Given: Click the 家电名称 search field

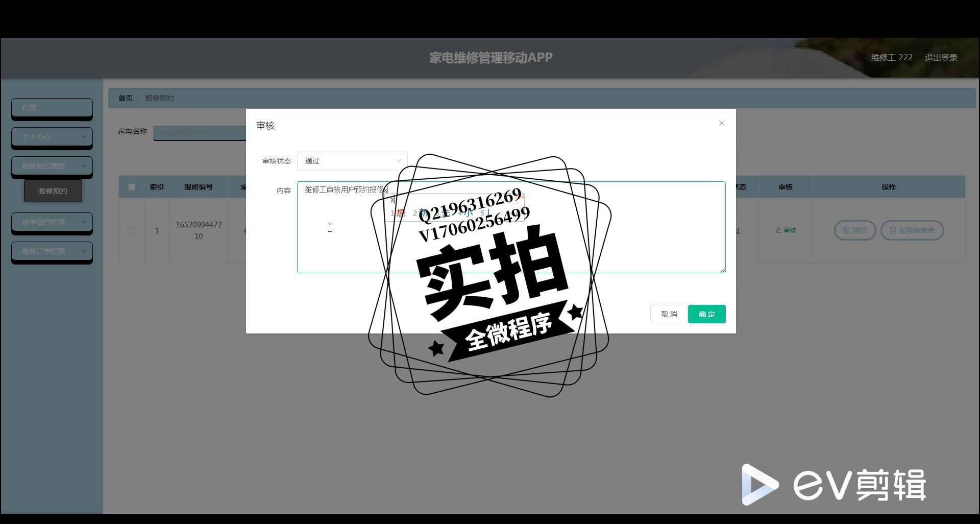Looking at the screenshot, I should (200, 133).
